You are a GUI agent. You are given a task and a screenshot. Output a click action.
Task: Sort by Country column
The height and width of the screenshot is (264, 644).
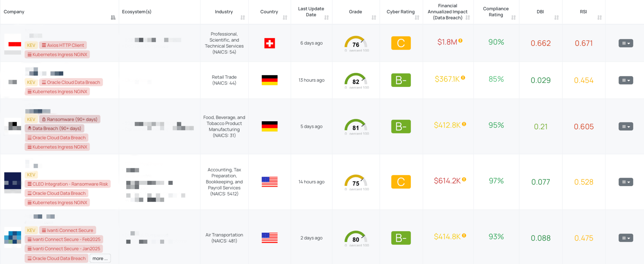coord(285,18)
